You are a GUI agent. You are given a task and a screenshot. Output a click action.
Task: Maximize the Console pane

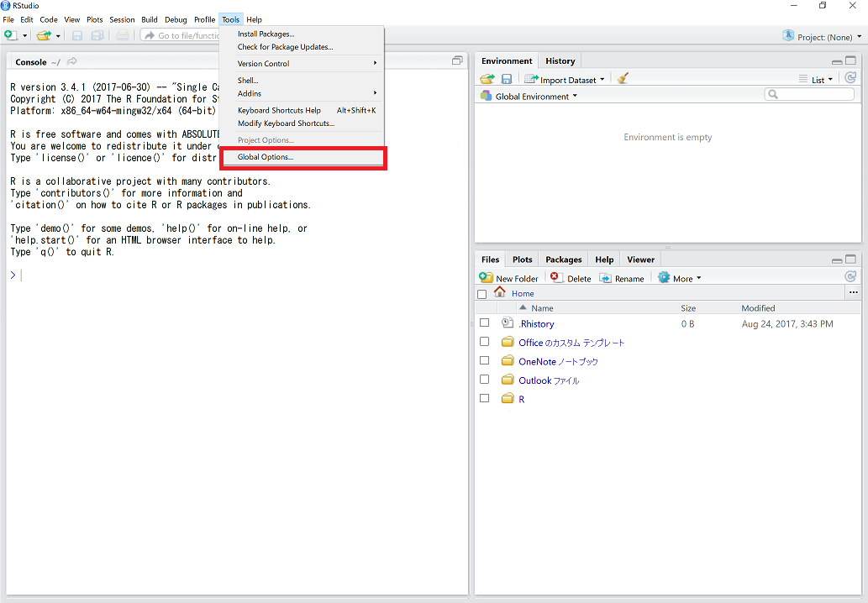(x=457, y=60)
